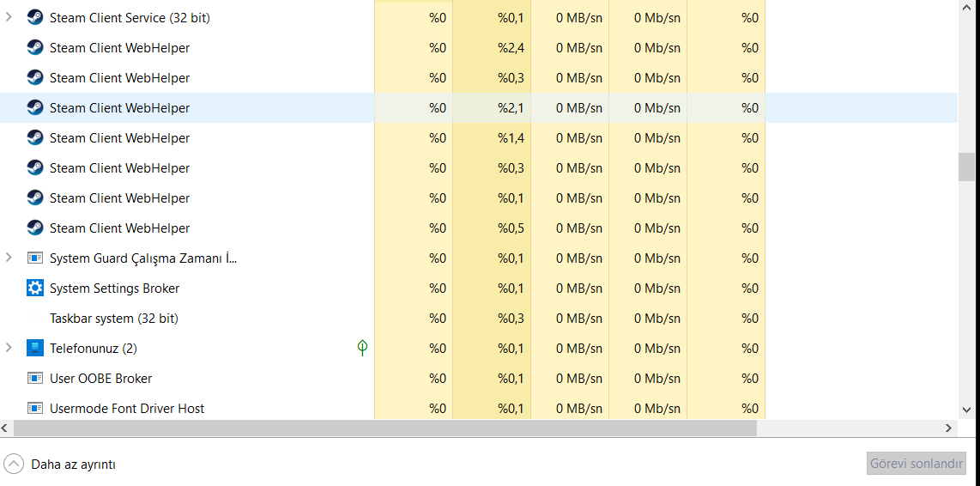Click the horizontal scrollbar right arrow
The width and height of the screenshot is (980, 486).
(x=950, y=428)
